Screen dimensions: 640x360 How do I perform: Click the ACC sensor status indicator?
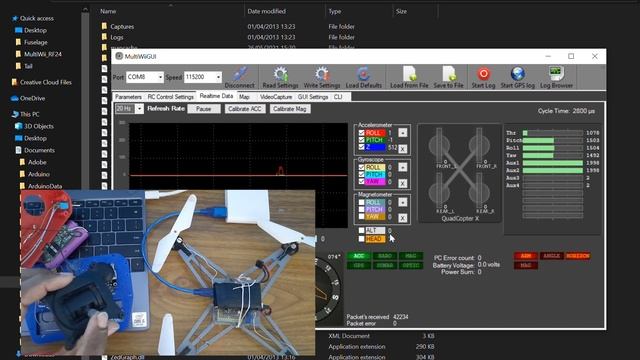(x=358, y=256)
